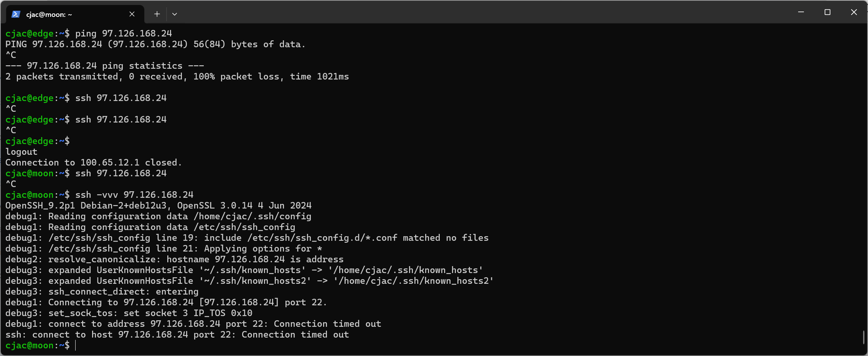Click the "ping 97.126.168.24" command text

coord(123,33)
